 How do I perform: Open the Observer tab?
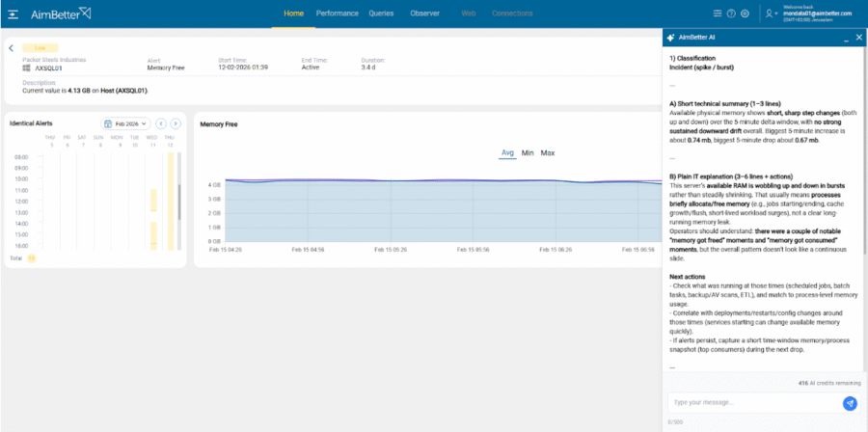(424, 13)
